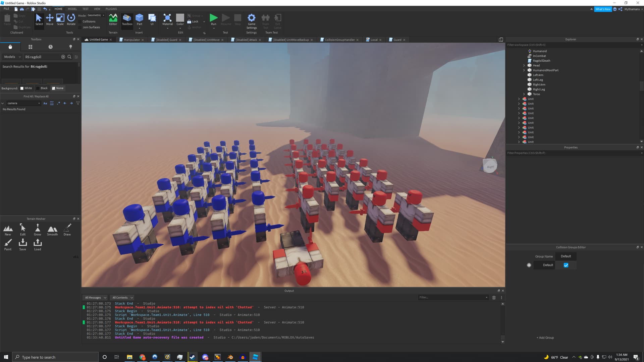Clear the Output log with trash icon
This screenshot has height=362, width=644.
(x=494, y=298)
